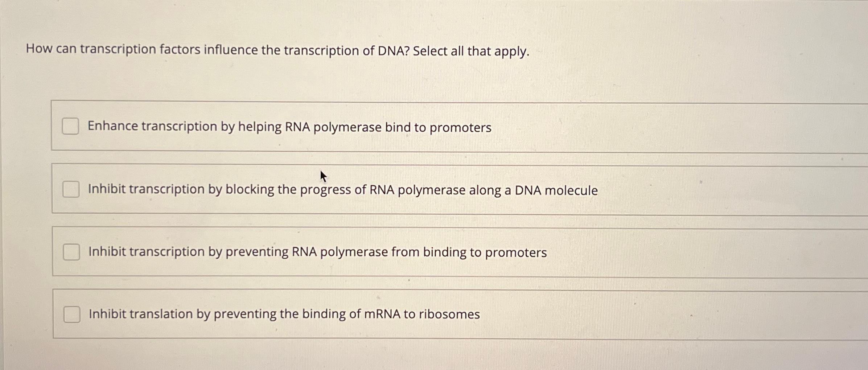Select the second answer option row

290,189
